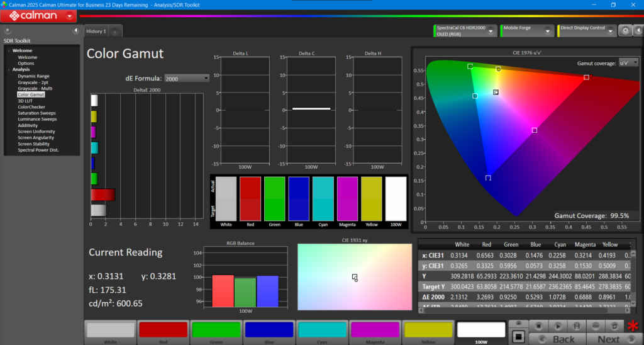Select ColorChecker in the Analysis tree
This screenshot has width=644, height=345.
coord(31,107)
